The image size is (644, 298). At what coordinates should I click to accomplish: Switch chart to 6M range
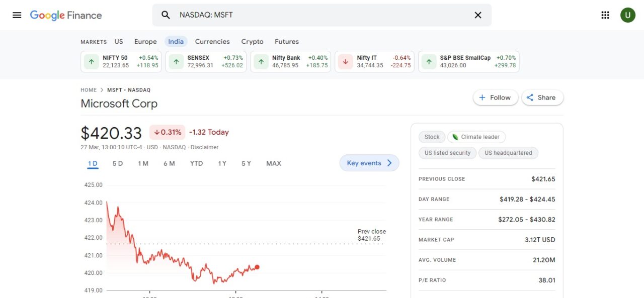169,163
